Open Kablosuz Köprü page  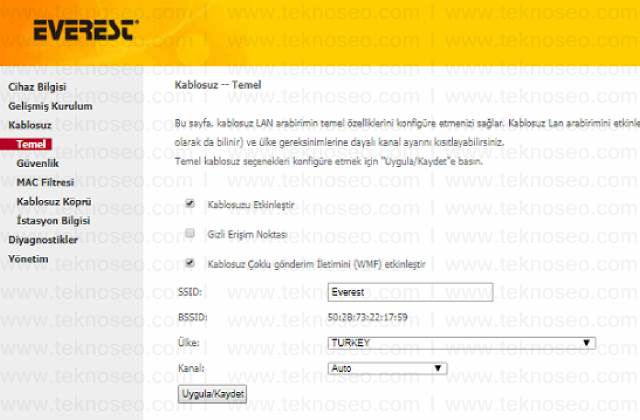coord(53,202)
